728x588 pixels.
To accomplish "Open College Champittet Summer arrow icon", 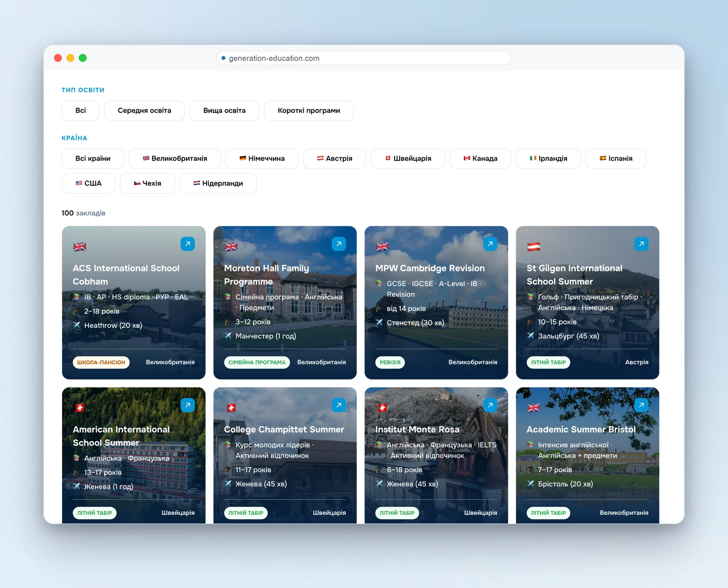I will click(x=339, y=405).
